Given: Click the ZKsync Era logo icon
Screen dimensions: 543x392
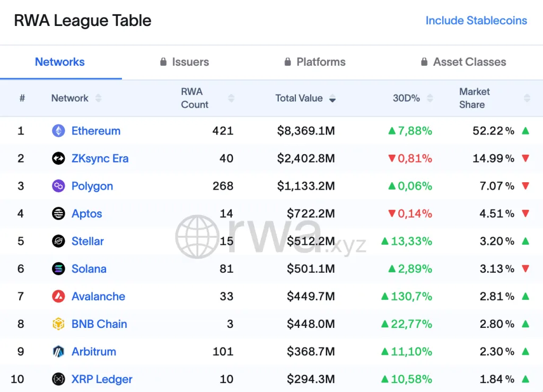Looking at the screenshot, I should point(58,158).
